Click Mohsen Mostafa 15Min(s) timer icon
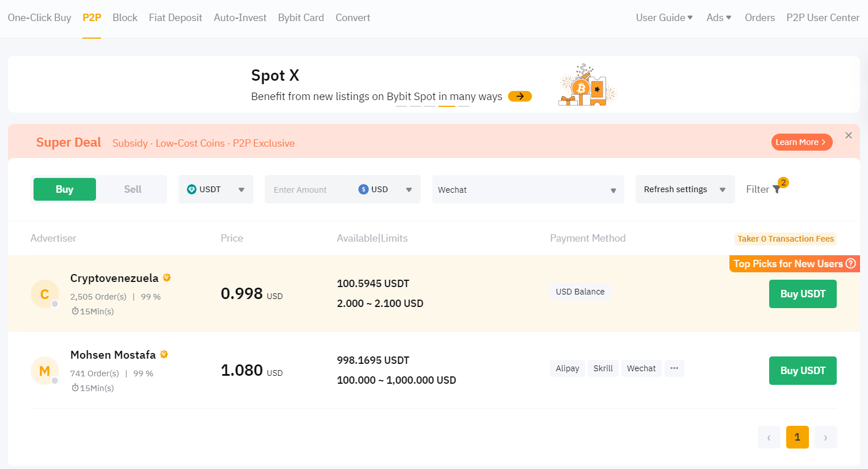This screenshot has height=469, width=868. [75, 388]
